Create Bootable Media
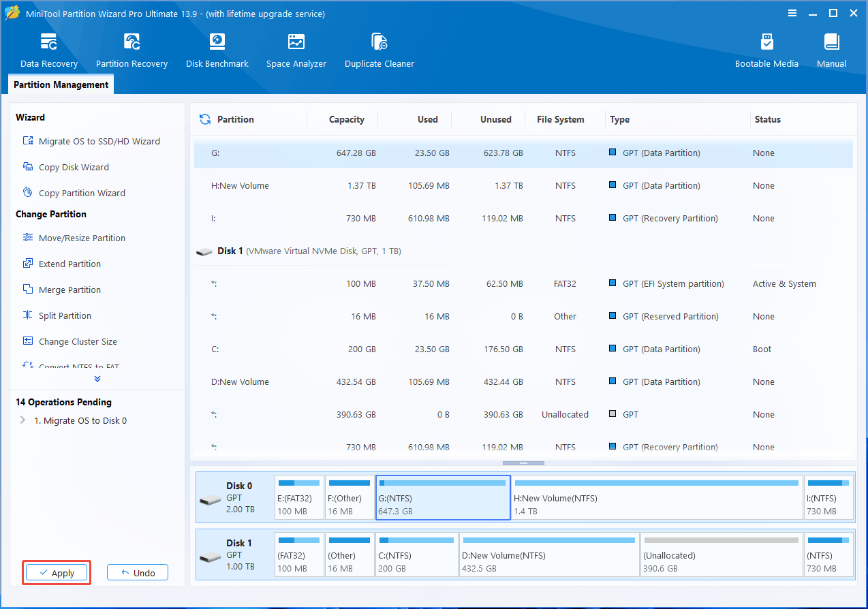 [x=766, y=50]
